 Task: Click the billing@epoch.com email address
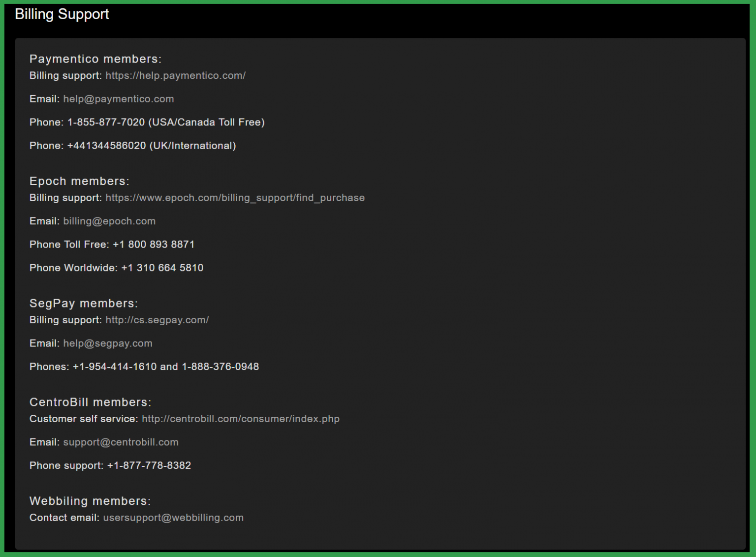[109, 221]
